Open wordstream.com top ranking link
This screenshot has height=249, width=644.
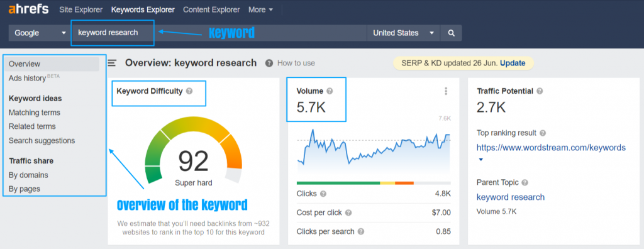point(551,148)
